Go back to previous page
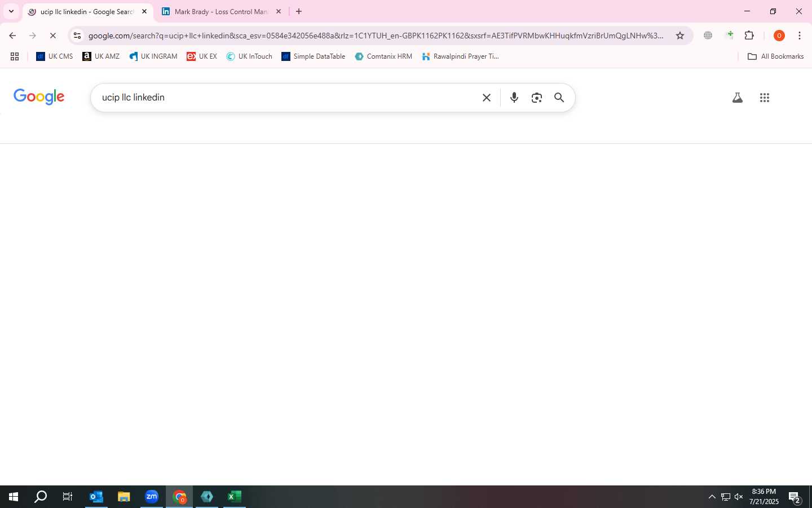The width and height of the screenshot is (812, 508). pyautogui.click(x=12, y=36)
